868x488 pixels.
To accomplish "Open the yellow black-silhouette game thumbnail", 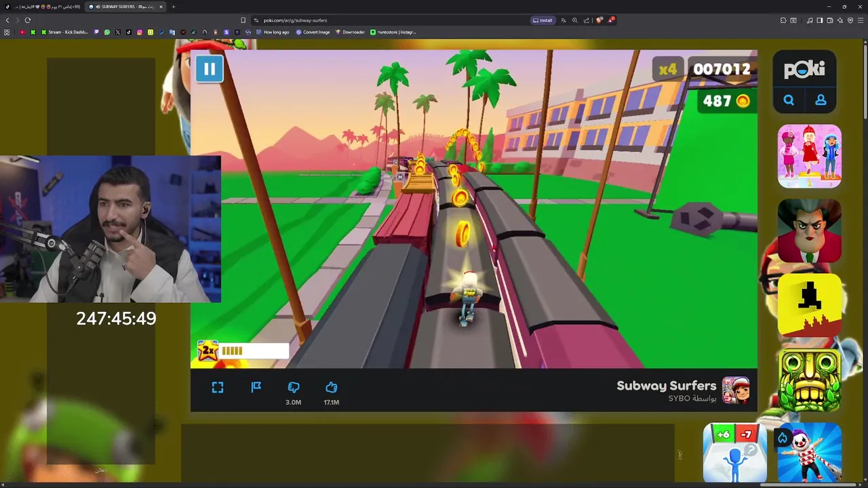I will tap(810, 305).
